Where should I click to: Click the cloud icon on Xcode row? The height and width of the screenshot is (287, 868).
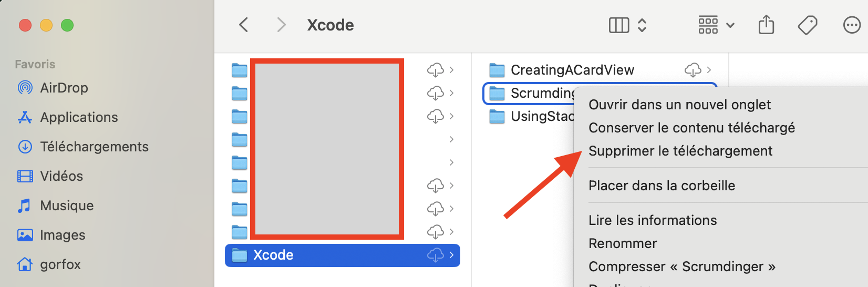435,255
